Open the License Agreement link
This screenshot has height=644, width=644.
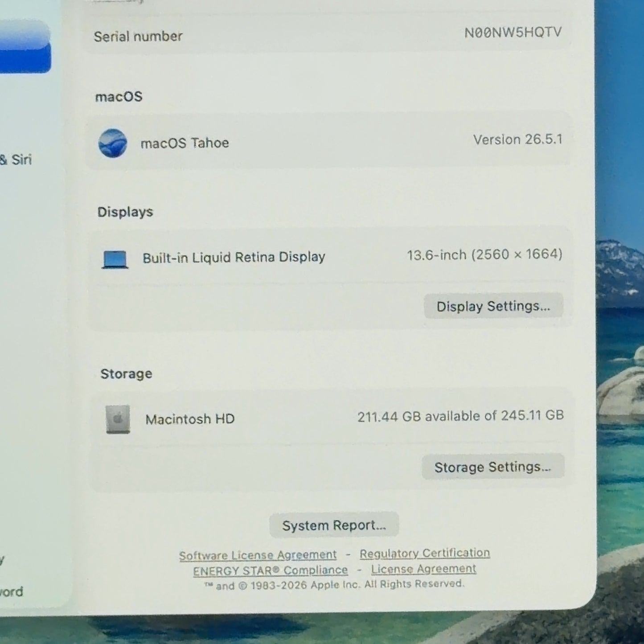point(423,569)
